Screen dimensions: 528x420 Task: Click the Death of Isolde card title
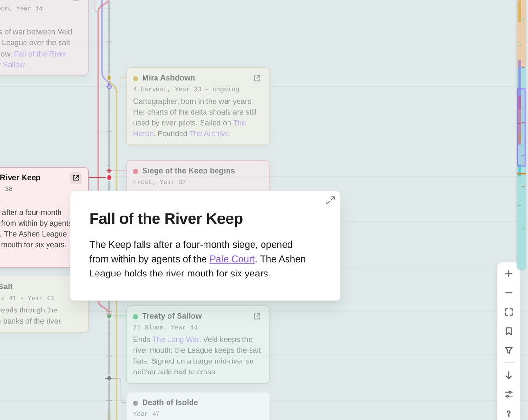[x=170, y=403]
